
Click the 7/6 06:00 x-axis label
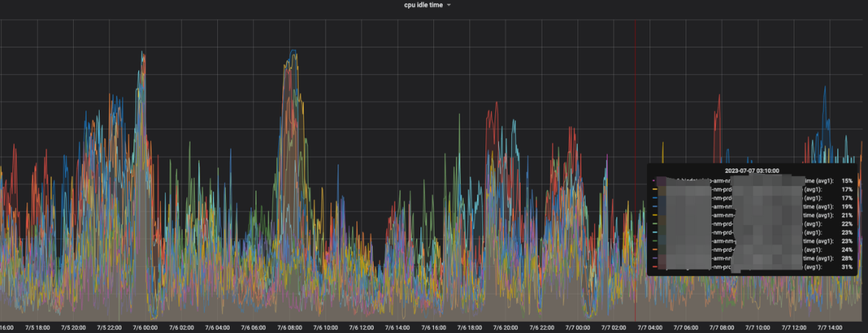253,327
